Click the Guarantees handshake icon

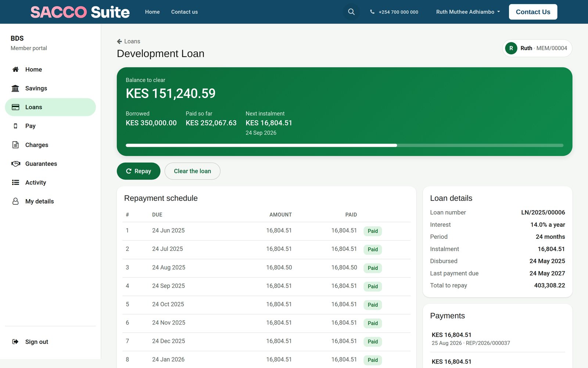15,164
